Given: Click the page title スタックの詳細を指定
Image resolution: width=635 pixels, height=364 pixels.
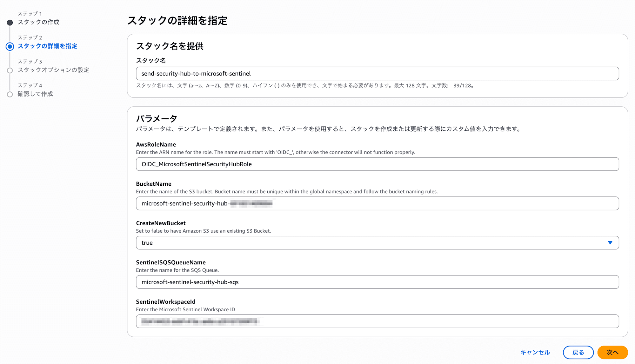Looking at the screenshot, I should 177,21.
